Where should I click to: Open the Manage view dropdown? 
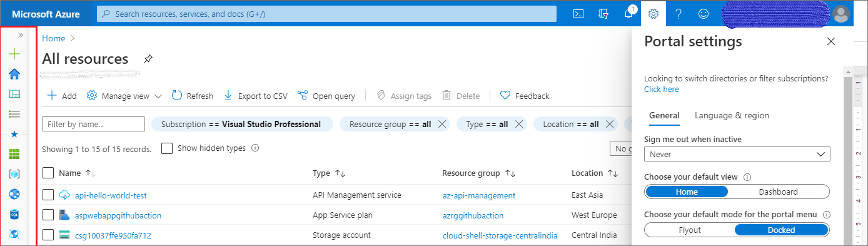[124, 96]
